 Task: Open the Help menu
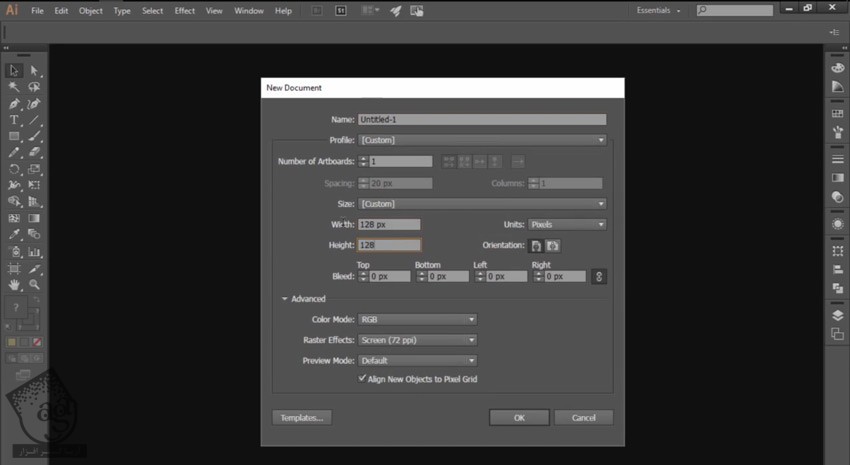283,10
